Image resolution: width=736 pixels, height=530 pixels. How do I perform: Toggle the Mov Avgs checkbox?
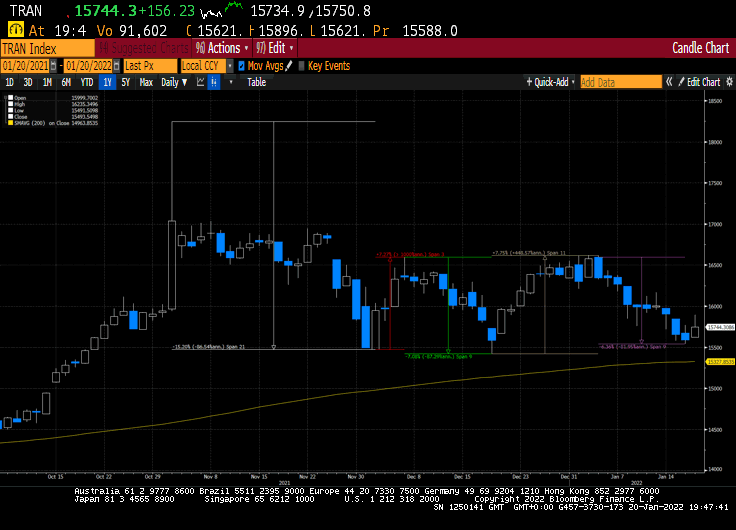pyautogui.click(x=241, y=66)
